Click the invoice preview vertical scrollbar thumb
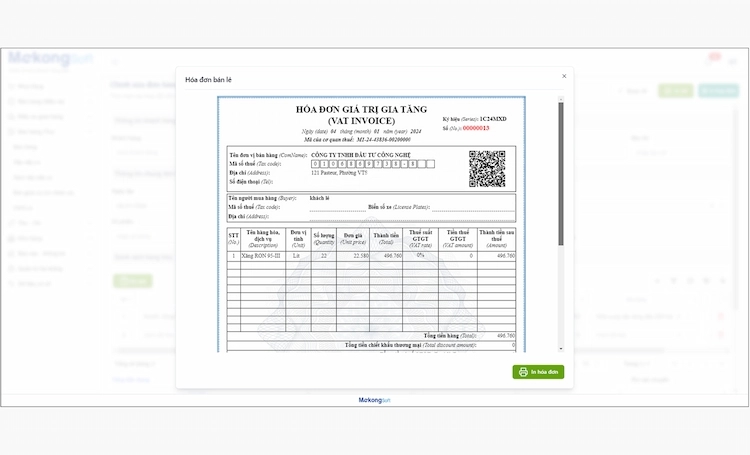The height and width of the screenshot is (455, 750). pyautogui.click(x=560, y=170)
